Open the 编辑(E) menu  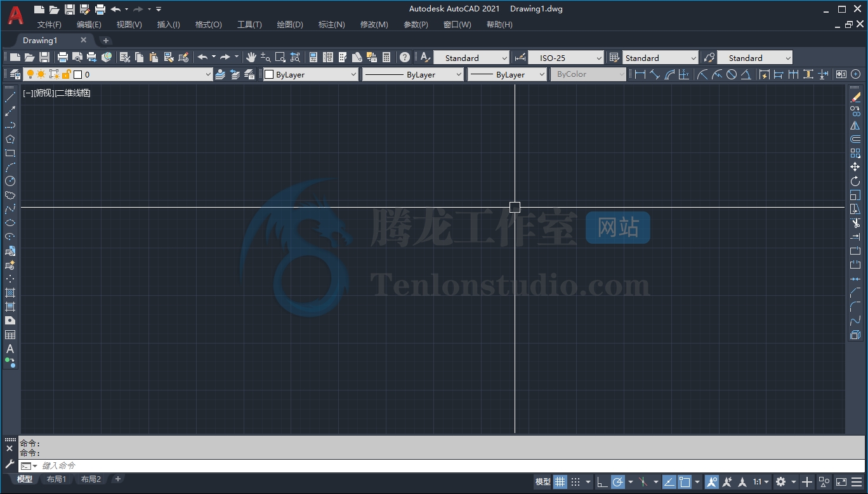click(x=89, y=25)
